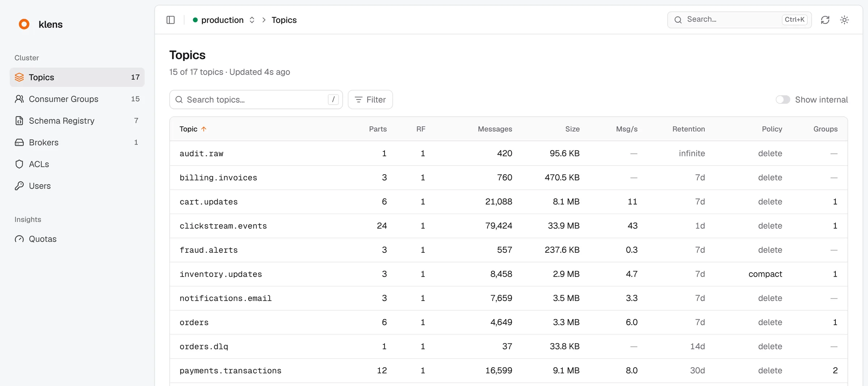Open the Filter options
868x386 pixels.
(x=370, y=100)
